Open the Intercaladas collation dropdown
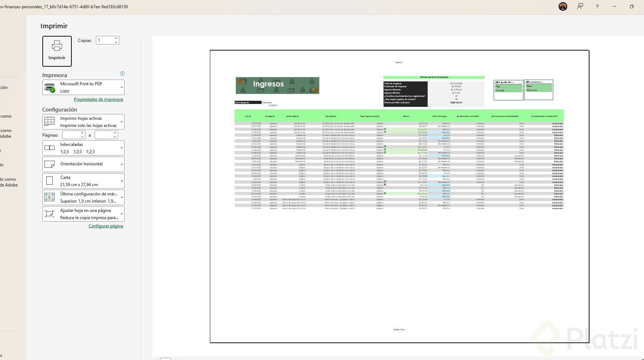This screenshot has width=644, height=360. 83,148
